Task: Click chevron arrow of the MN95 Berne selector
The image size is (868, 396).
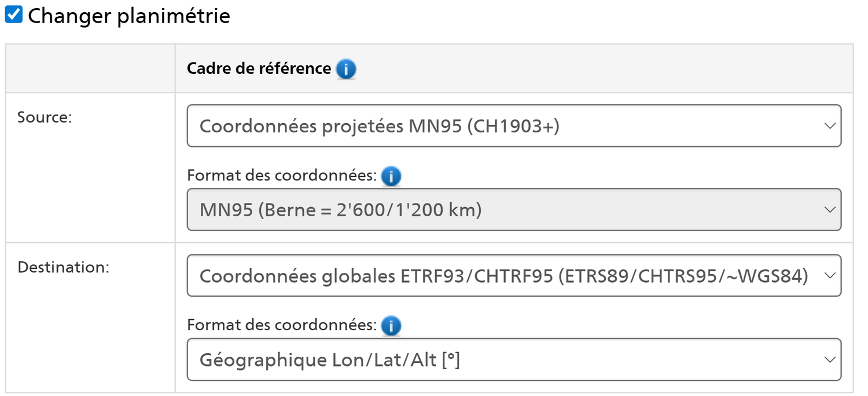Action: (830, 210)
